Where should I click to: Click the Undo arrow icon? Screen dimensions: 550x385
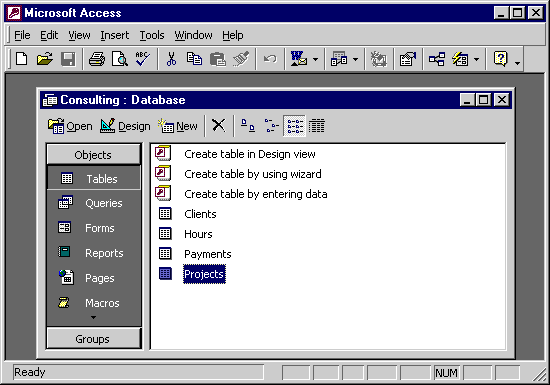click(x=270, y=59)
